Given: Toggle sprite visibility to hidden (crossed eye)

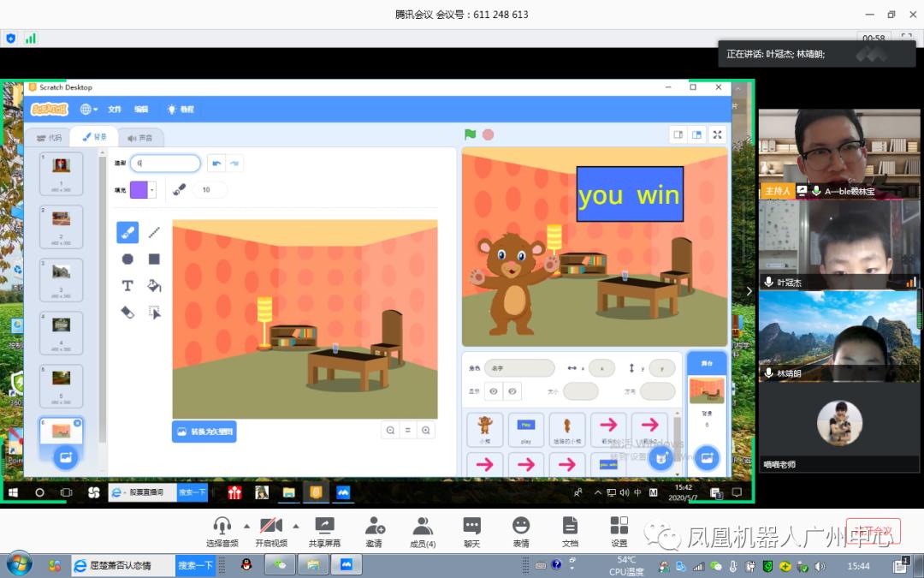Looking at the screenshot, I should click(512, 391).
